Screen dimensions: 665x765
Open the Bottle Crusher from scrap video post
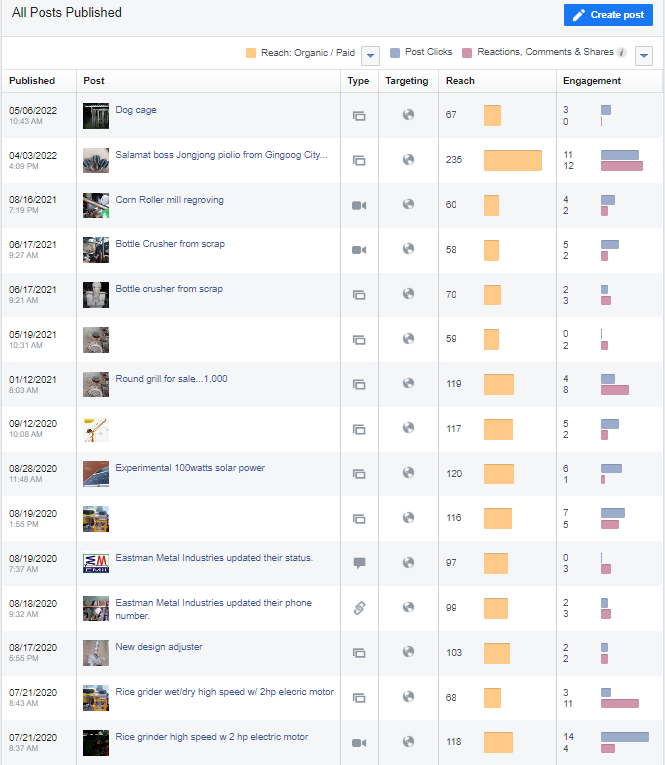point(170,243)
